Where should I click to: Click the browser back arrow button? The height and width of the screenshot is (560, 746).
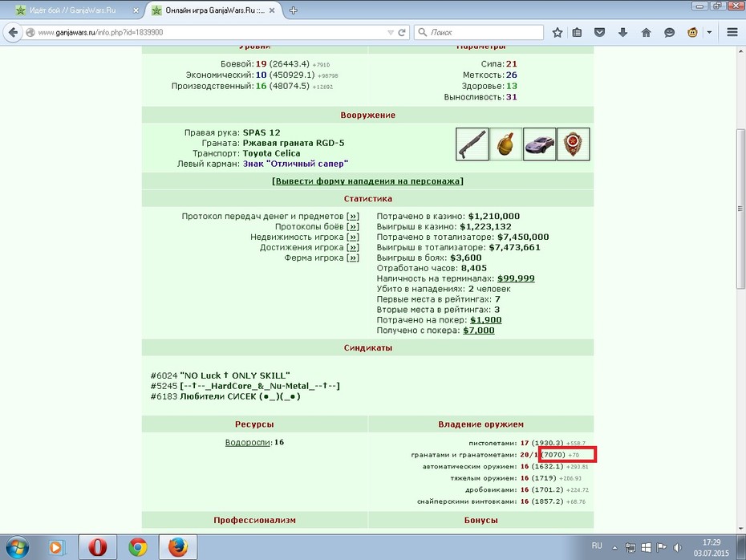pos(13,32)
